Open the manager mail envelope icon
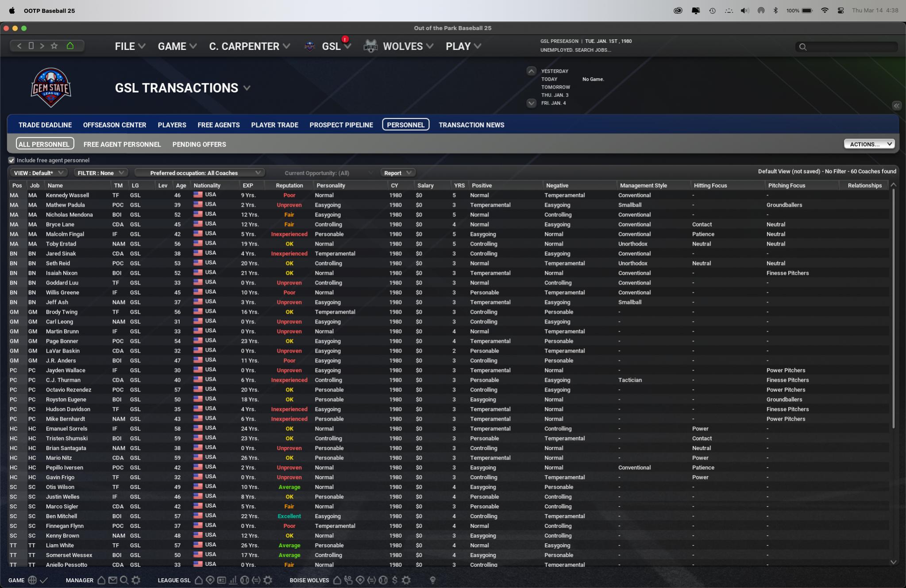The image size is (906, 588). [x=113, y=580]
